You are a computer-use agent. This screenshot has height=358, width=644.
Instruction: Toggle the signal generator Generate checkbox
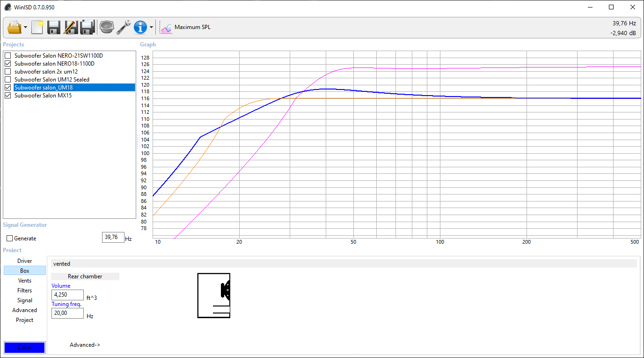point(9,239)
